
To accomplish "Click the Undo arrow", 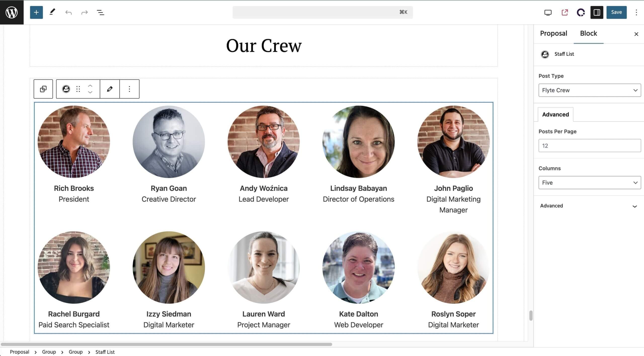I will coord(68,12).
